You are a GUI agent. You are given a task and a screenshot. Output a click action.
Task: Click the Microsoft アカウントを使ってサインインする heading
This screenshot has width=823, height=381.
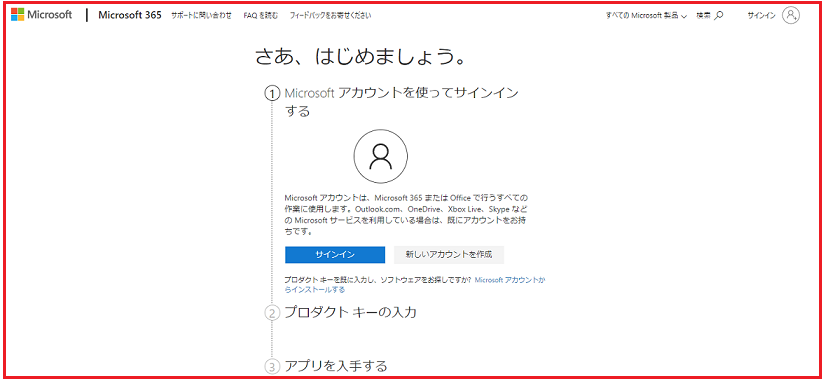[x=402, y=102]
